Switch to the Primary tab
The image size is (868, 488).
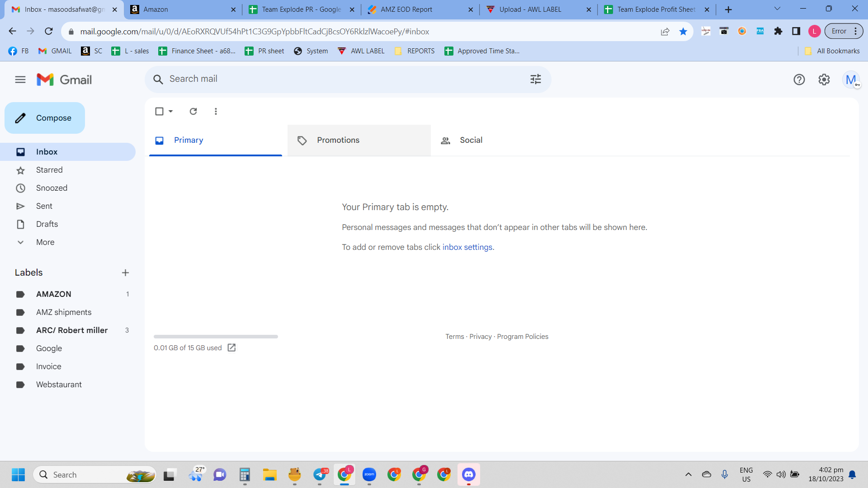(216, 141)
